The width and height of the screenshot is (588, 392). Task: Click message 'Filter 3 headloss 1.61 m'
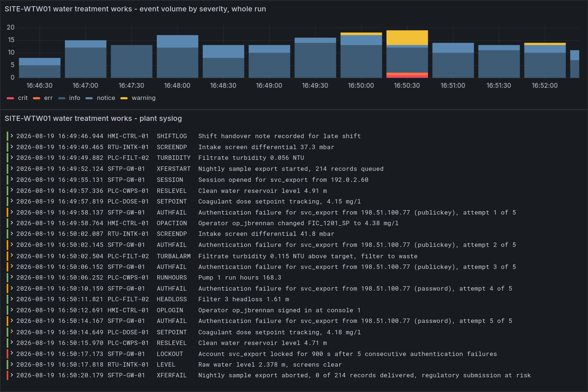[244, 299]
